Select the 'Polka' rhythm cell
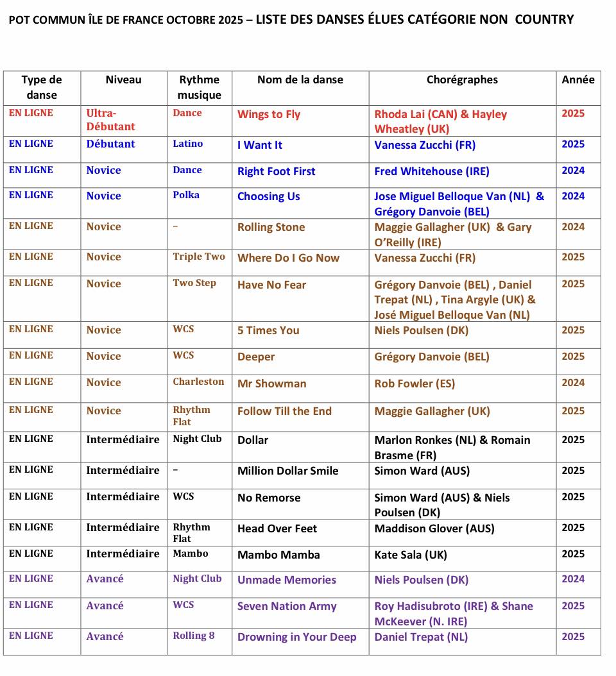This screenshot has height=676, width=616. [x=186, y=195]
